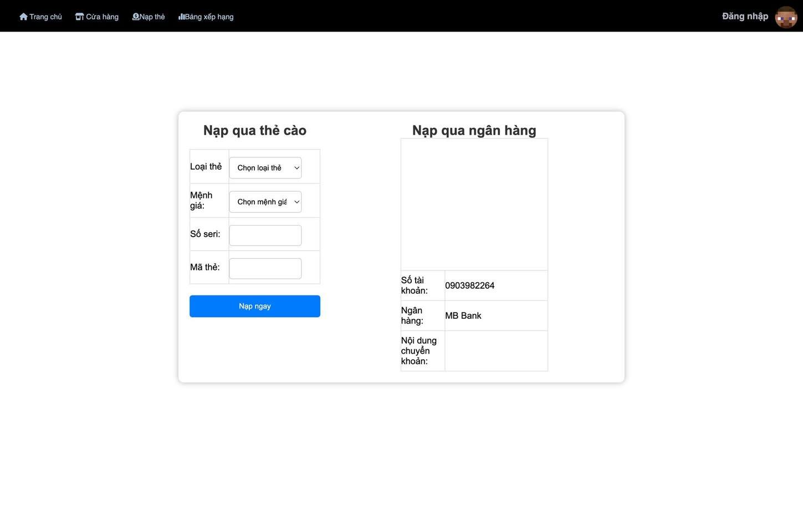Image resolution: width=803 pixels, height=532 pixels.
Task: Click the Đăng nhập login link
Action: coord(745,16)
